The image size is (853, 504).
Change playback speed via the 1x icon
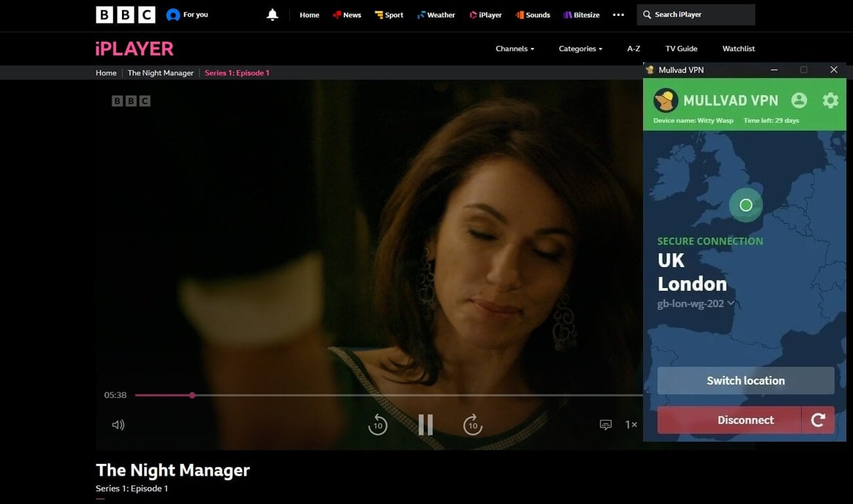pyautogui.click(x=631, y=425)
